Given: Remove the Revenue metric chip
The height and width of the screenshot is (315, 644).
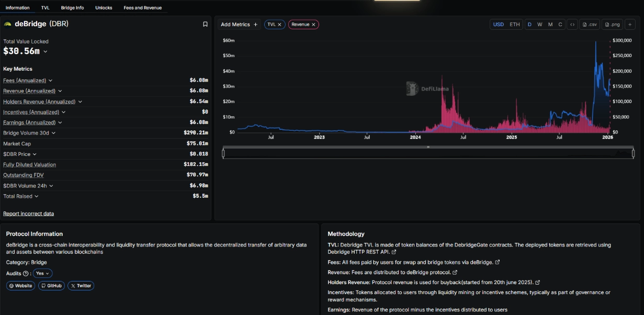Looking at the screenshot, I should tap(313, 25).
